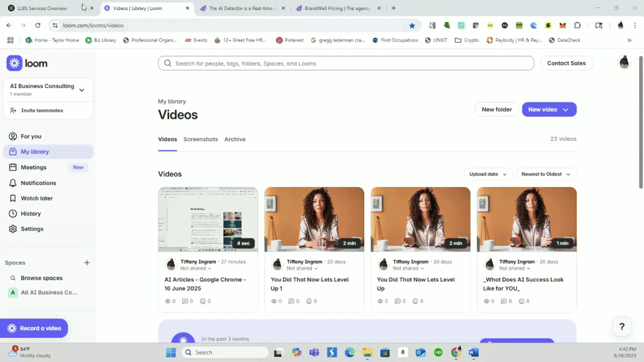Viewport: 644px width, 362px height.
Task: Focus the Loom search field
Action: click(346, 63)
